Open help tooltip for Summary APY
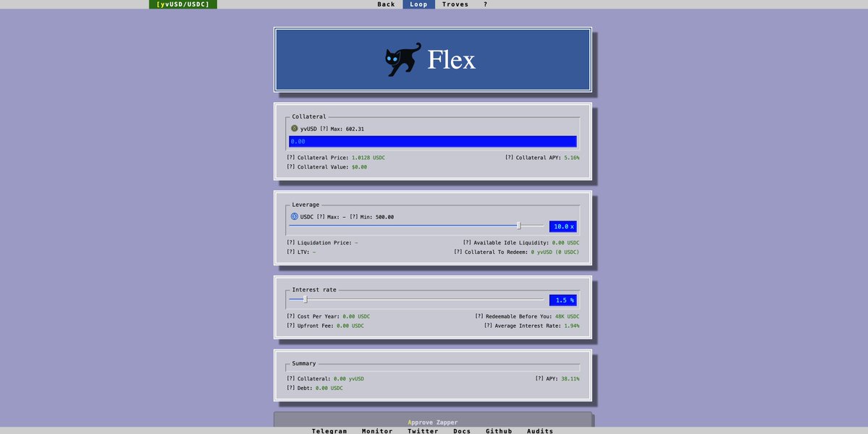The image size is (868, 434). coord(539,379)
